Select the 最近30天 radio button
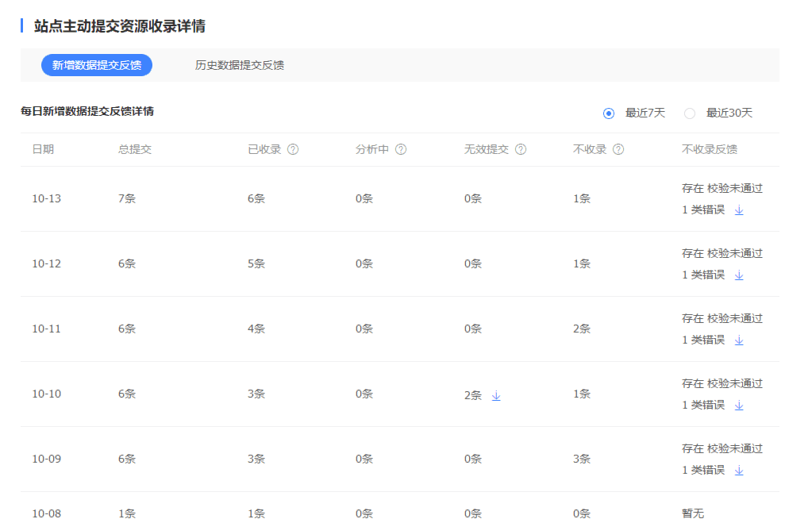The width and height of the screenshot is (812, 519). 690,113
